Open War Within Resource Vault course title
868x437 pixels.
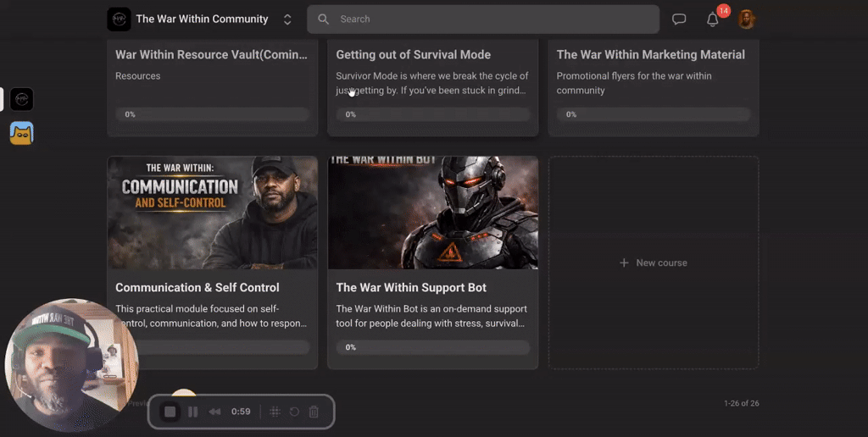pos(211,55)
